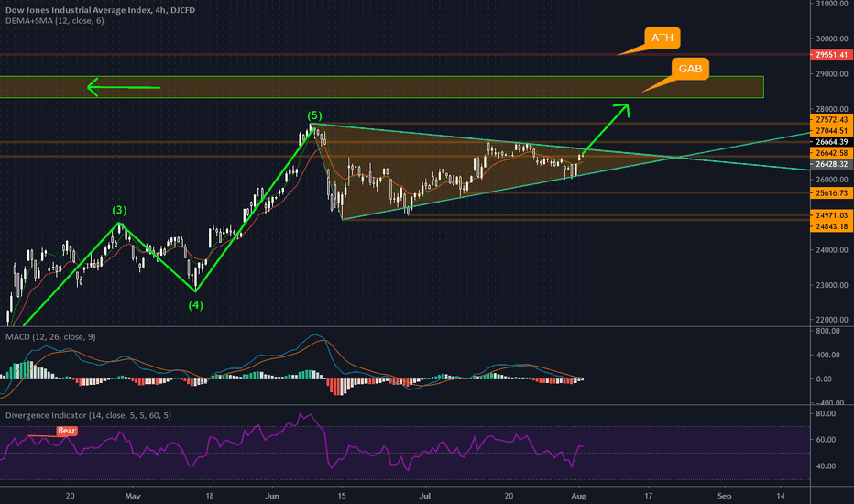Select the 27572.43 price label
854x504 pixels.
832,120
